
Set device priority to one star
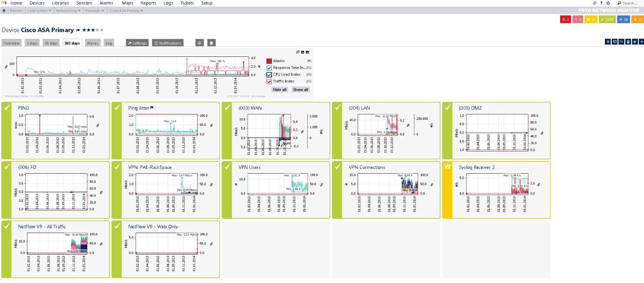pyautogui.click(x=84, y=30)
